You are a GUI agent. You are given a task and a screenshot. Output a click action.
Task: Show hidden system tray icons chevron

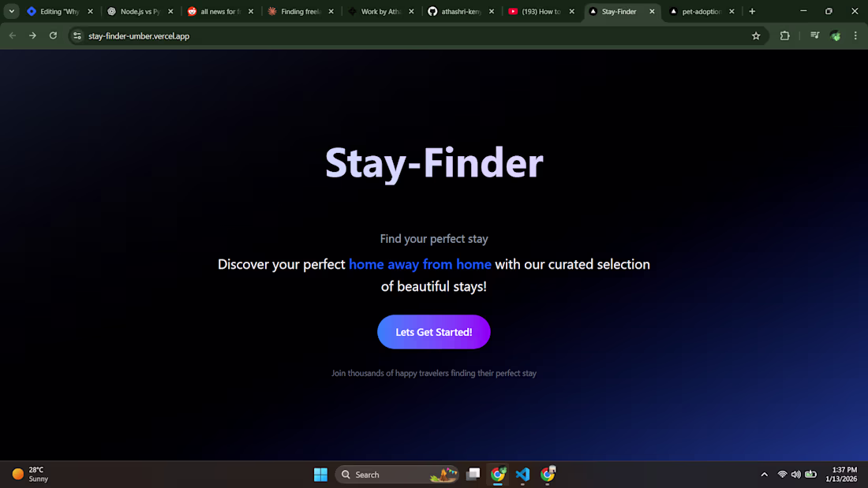click(x=764, y=474)
